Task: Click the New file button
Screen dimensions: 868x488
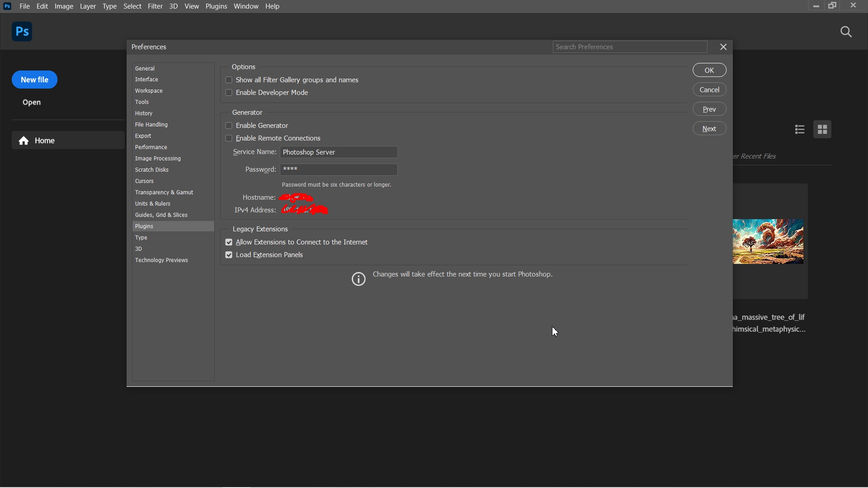Action: point(35,80)
